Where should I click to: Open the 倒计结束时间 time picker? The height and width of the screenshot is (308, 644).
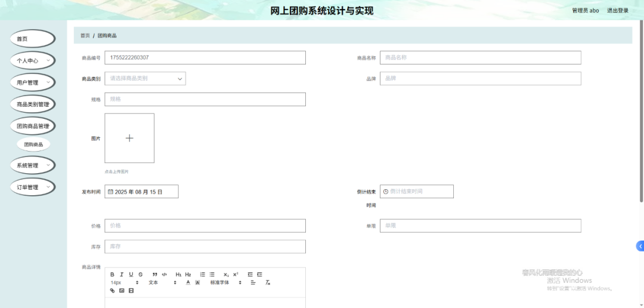point(417,192)
